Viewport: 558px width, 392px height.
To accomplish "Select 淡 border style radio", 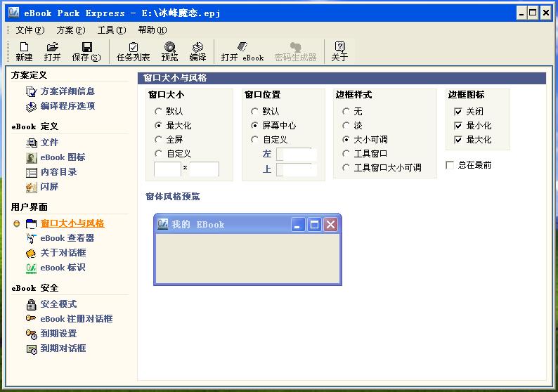I will [346, 125].
